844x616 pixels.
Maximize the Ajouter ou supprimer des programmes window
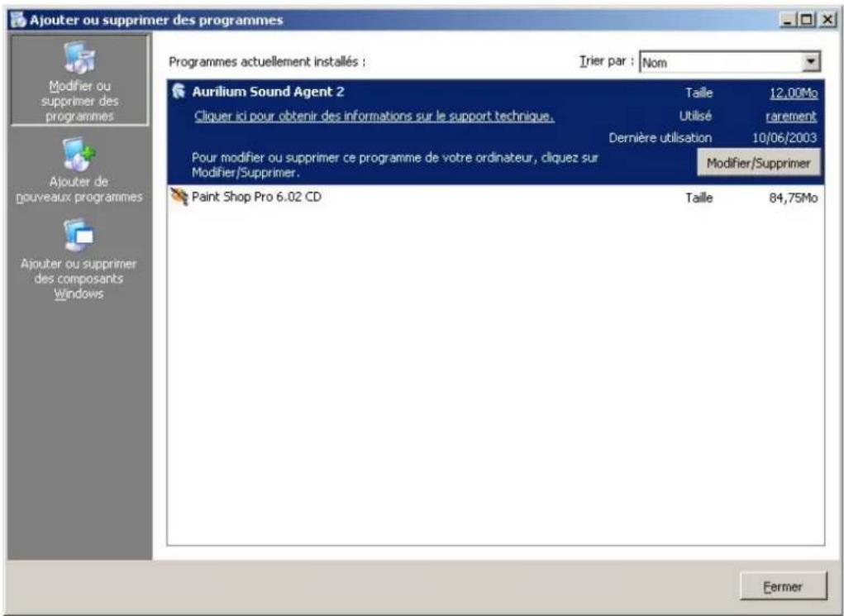click(x=806, y=20)
